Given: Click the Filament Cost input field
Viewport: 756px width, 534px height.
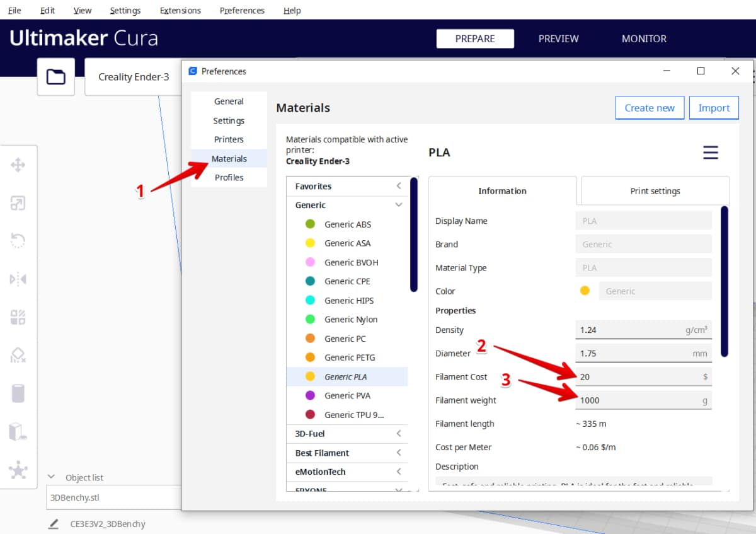Looking at the screenshot, I should (x=643, y=376).
